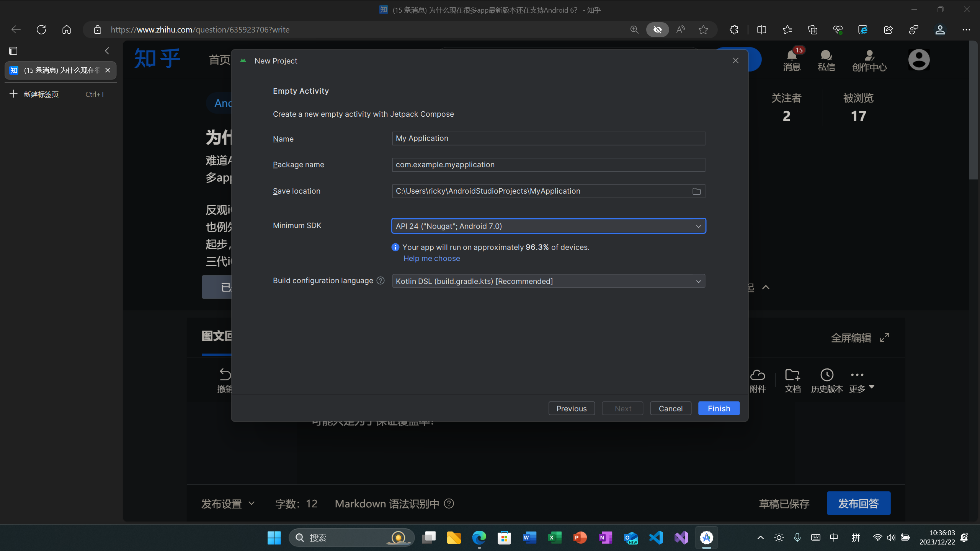Click browser extensions puzzle icon

(x=734, y=30)
